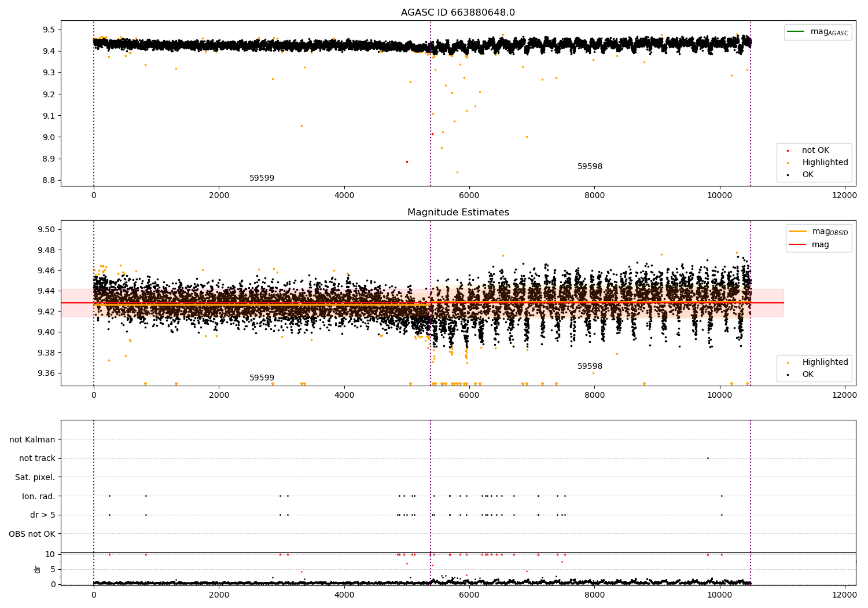Click the mag AGASC legend label

tap(829, 32)
